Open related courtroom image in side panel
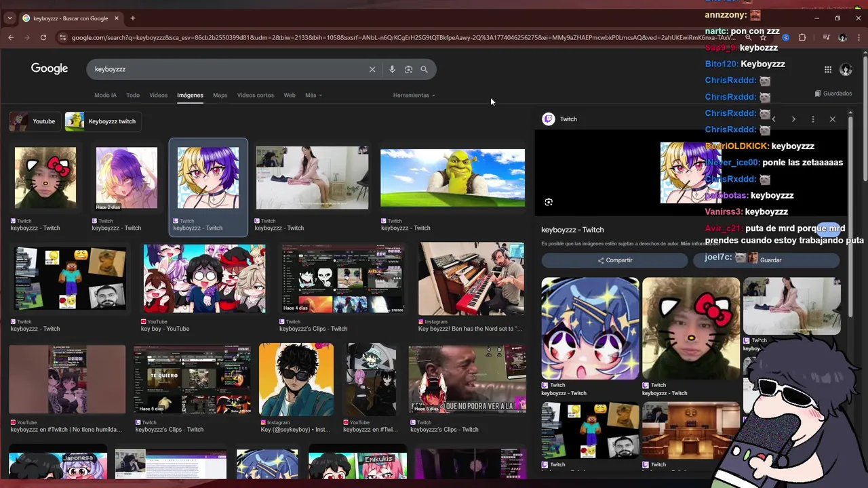This screenshot has height=488, width=868. click(691, 430)
